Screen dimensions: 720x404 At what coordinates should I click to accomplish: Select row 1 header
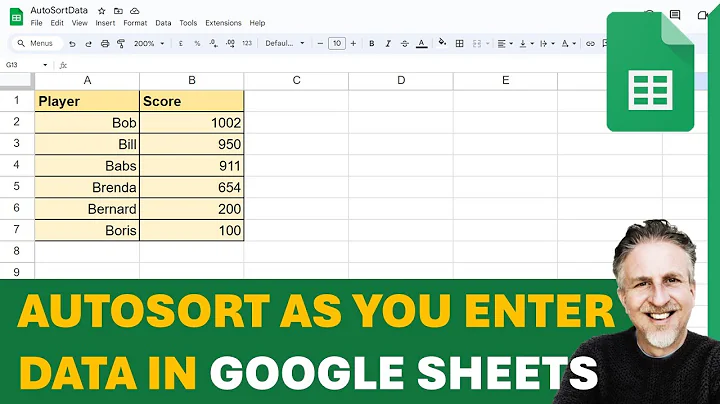point(17,101)
